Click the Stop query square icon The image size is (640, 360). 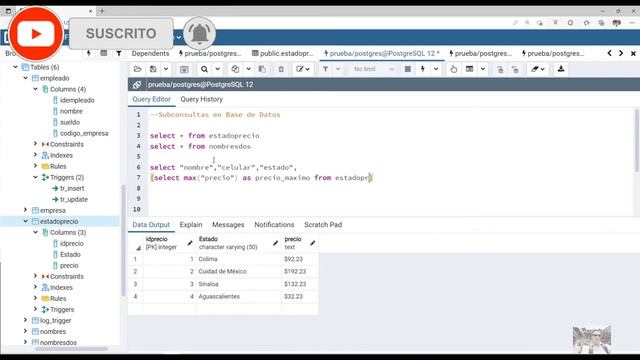coord(407,69)
